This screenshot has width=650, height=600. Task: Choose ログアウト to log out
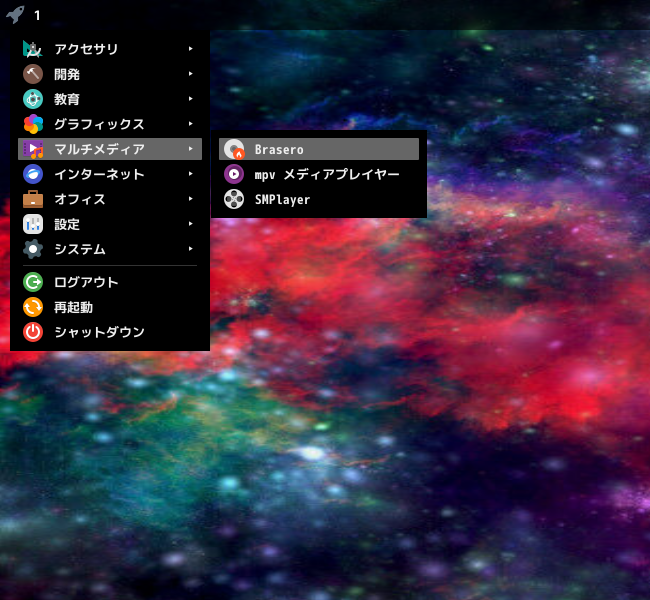[x=110, y=282]
